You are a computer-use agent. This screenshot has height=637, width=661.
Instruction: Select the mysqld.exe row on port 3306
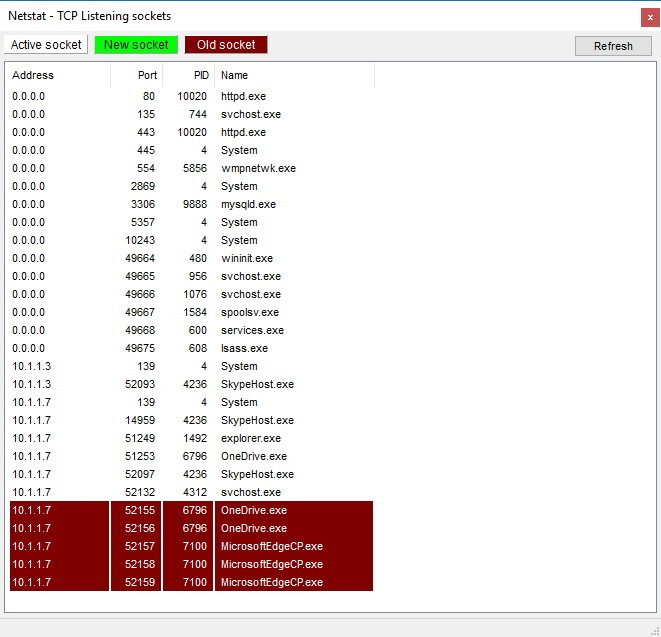point(191,204)
